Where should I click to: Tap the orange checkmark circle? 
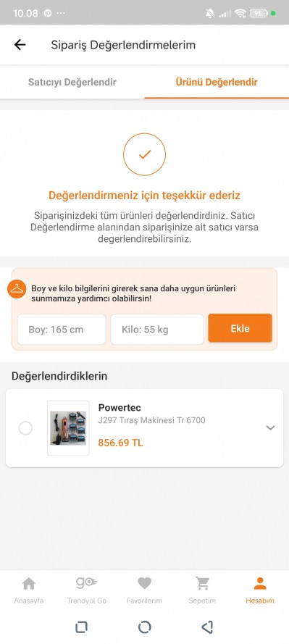pos(145,154)
